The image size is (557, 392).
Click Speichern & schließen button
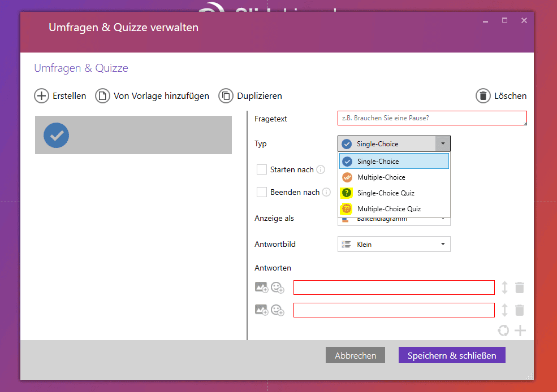(x=452, y=355)
